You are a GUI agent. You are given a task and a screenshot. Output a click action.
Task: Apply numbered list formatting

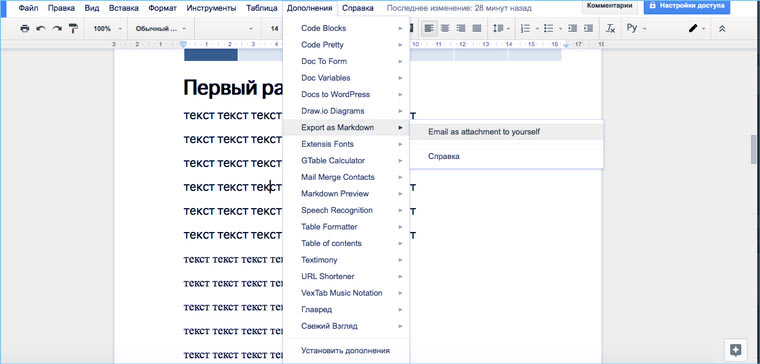pos(525,29)
